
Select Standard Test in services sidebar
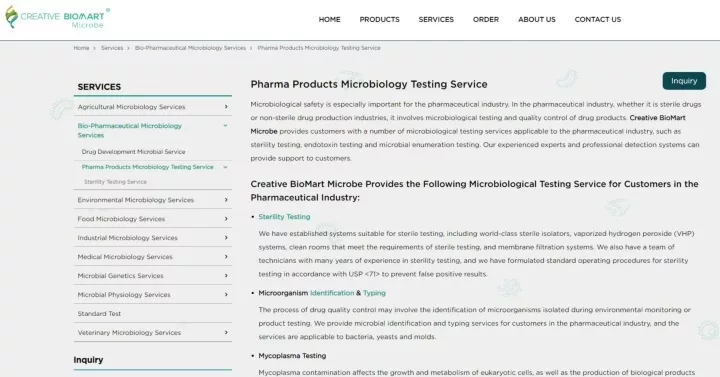pos(99,314)
